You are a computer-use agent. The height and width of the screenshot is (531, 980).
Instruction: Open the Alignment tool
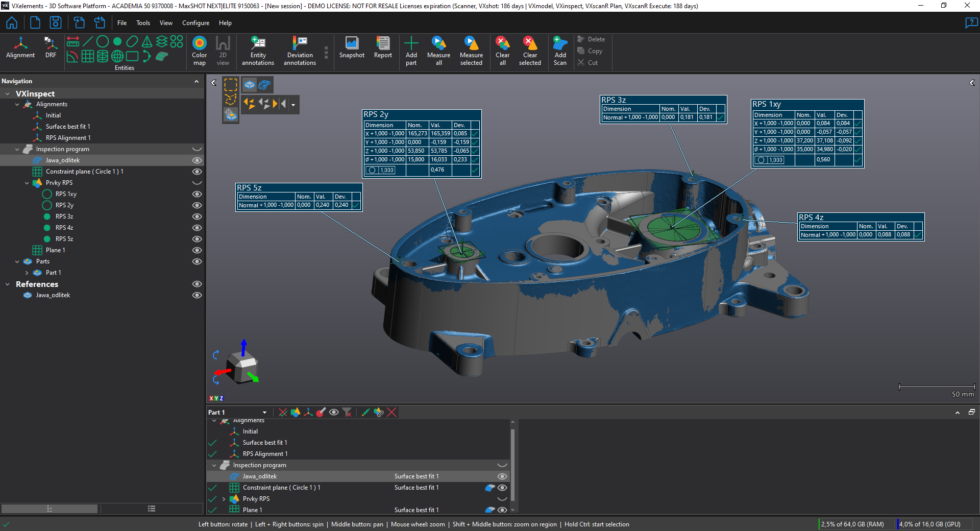pyautogui.click(x=20, y=48)
